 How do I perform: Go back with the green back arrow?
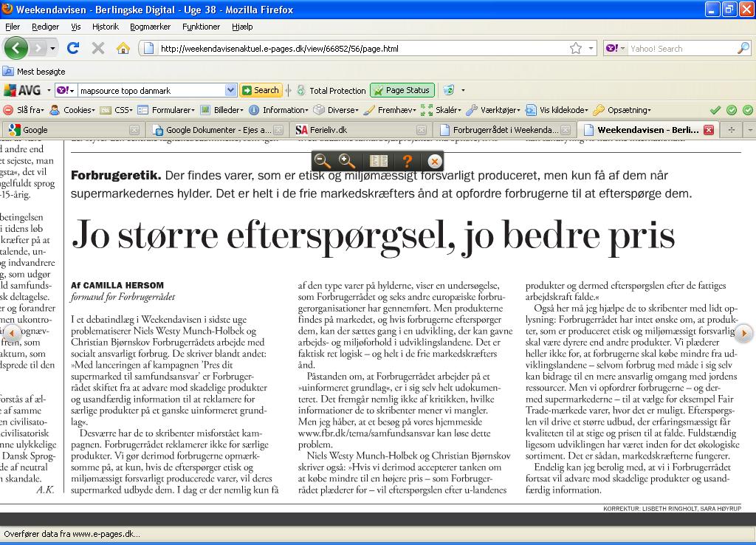[16, 48]
